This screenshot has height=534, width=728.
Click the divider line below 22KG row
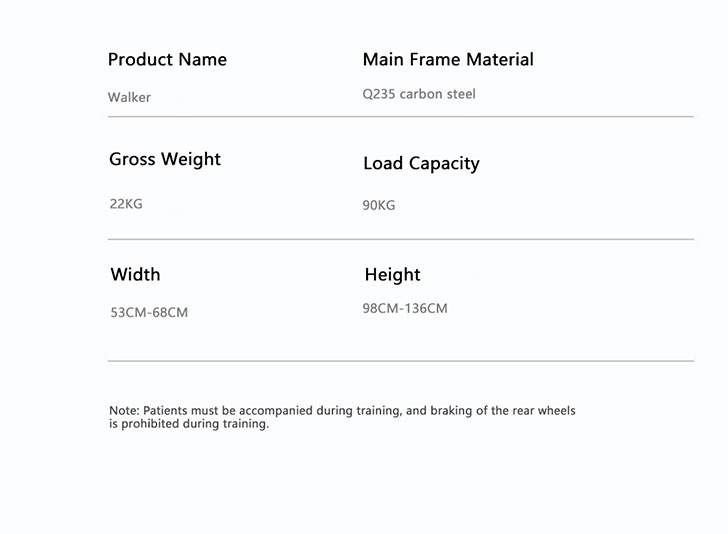400,240
